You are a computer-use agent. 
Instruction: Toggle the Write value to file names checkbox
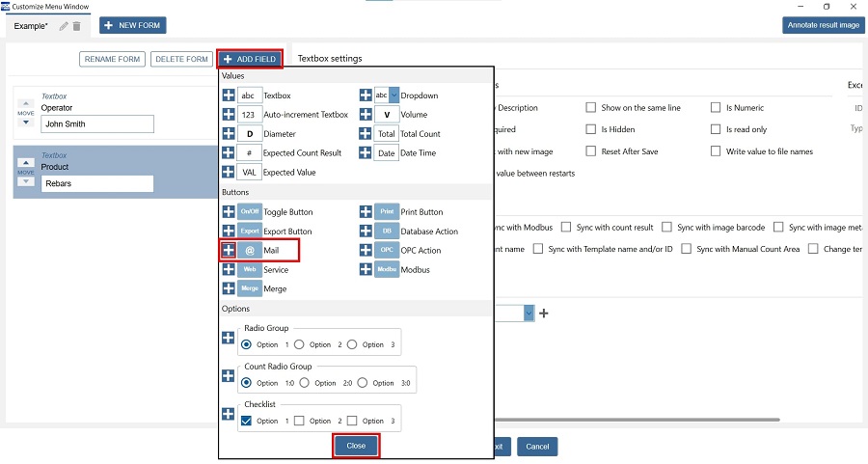[717, 151]
